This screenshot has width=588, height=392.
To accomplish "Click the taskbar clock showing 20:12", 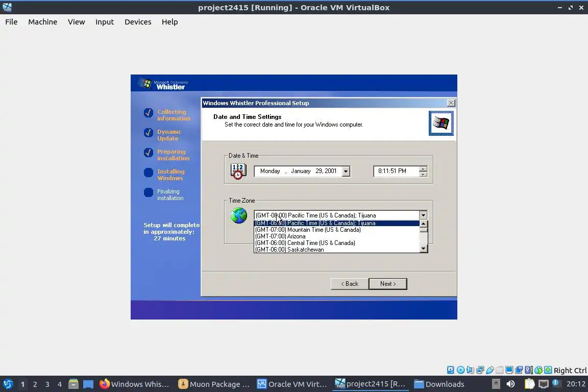I will (576, 384).
